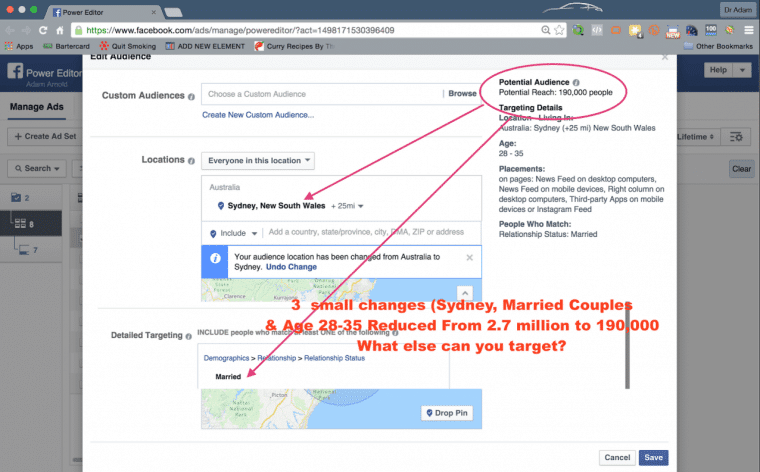
Task: Expand the arrow next to Help
Action: click(x=742, y=70)
